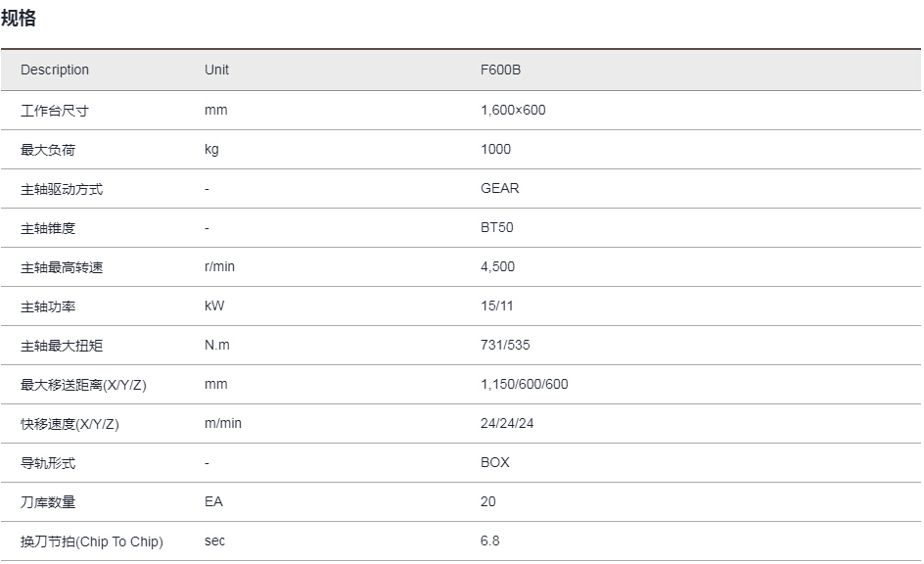924x564 pixels.
Task: Select the 6.8 sec chip-to-chip value
Action: [x=489, y=540]
